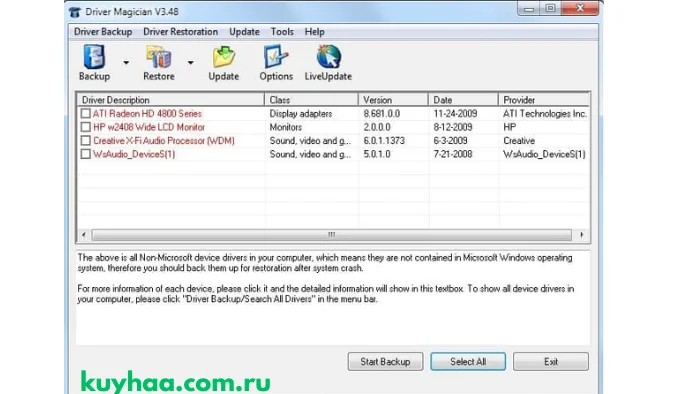This screenshot has height=394, width=700.
Task: Open the Options toolbar icon
Action: [276, 62]
